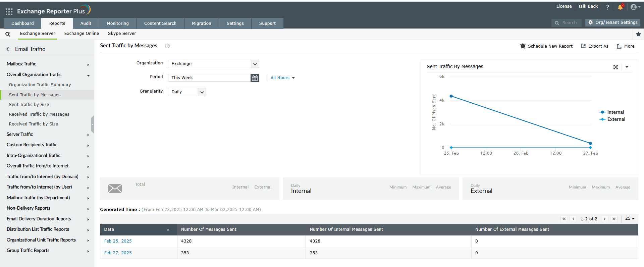Open the More options menu

point(626,46)
